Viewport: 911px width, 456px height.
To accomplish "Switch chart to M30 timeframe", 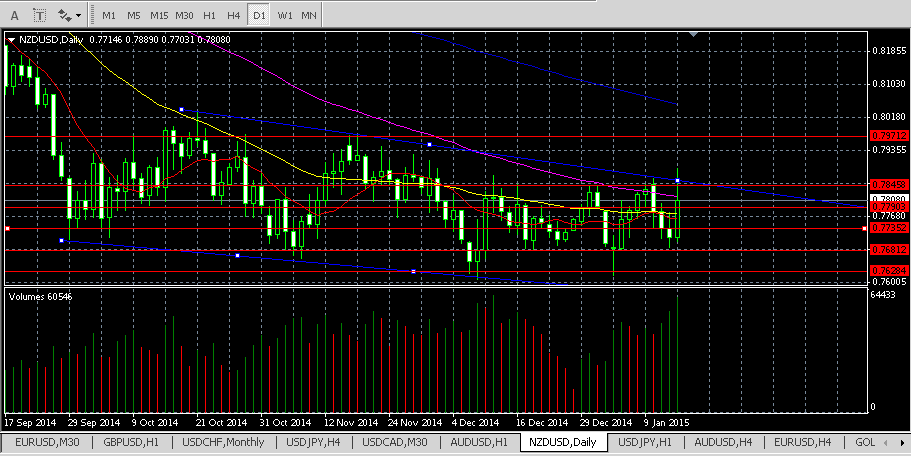I will click(184, 16).
